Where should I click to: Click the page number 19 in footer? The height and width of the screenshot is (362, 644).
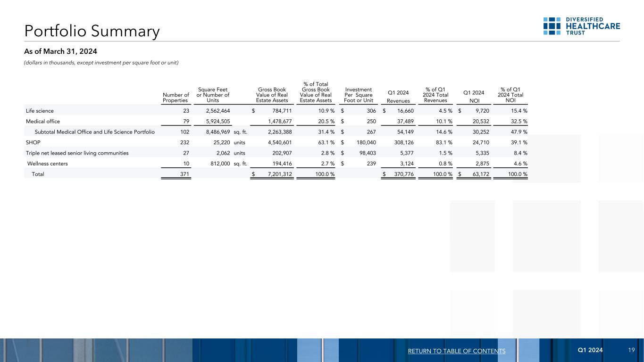(x=631, y=351)
